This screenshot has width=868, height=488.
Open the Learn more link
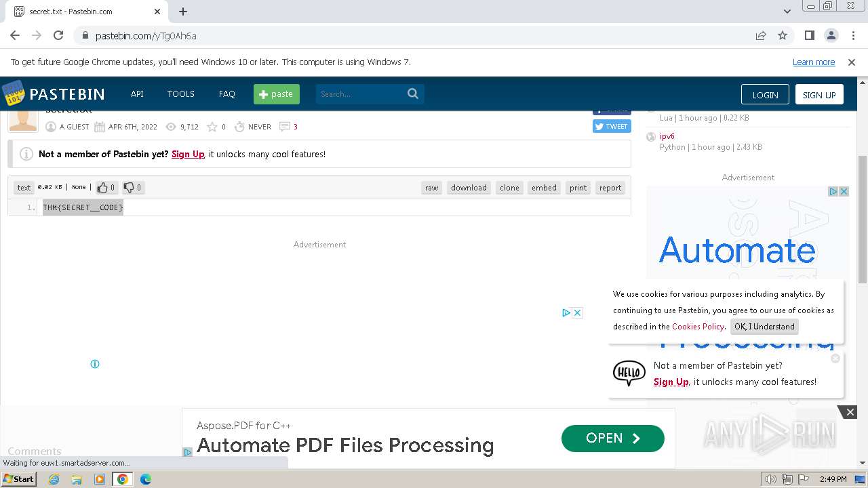(814, 62)
